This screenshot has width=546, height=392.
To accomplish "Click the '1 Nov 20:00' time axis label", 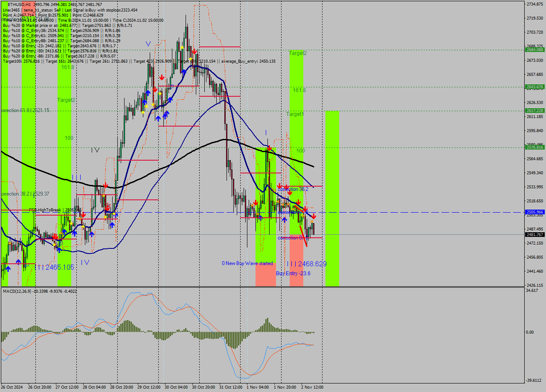I will pos(285,387).
